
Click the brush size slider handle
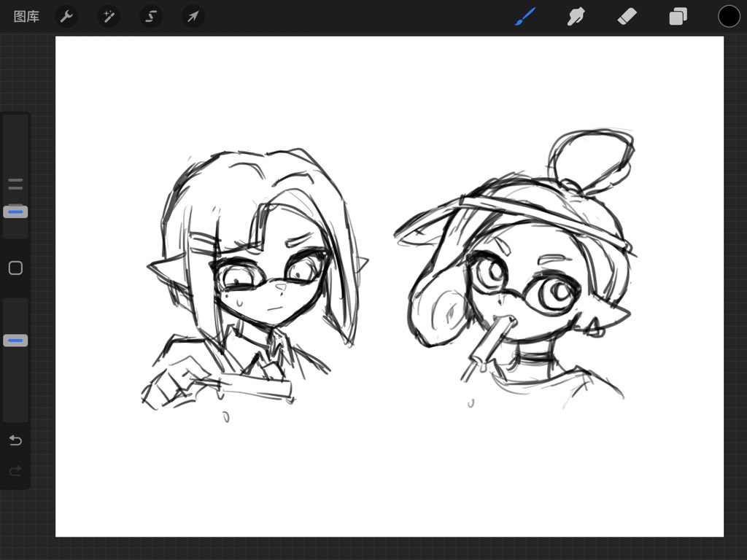tap(15, 212)
